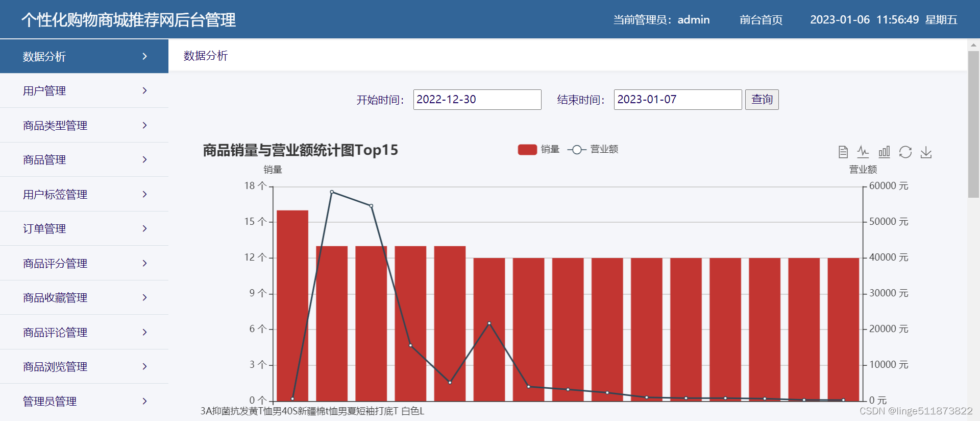Expand chevron next to 用户标签管理
This screenshot has width=980, height=421.
[x=145, y=194]
